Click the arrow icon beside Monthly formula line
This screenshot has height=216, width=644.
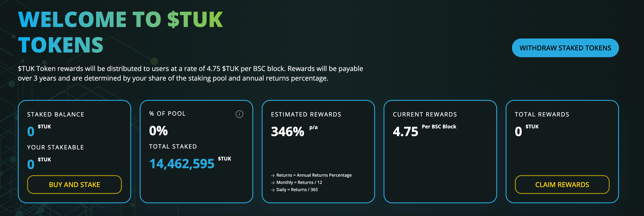coord(273,183)
